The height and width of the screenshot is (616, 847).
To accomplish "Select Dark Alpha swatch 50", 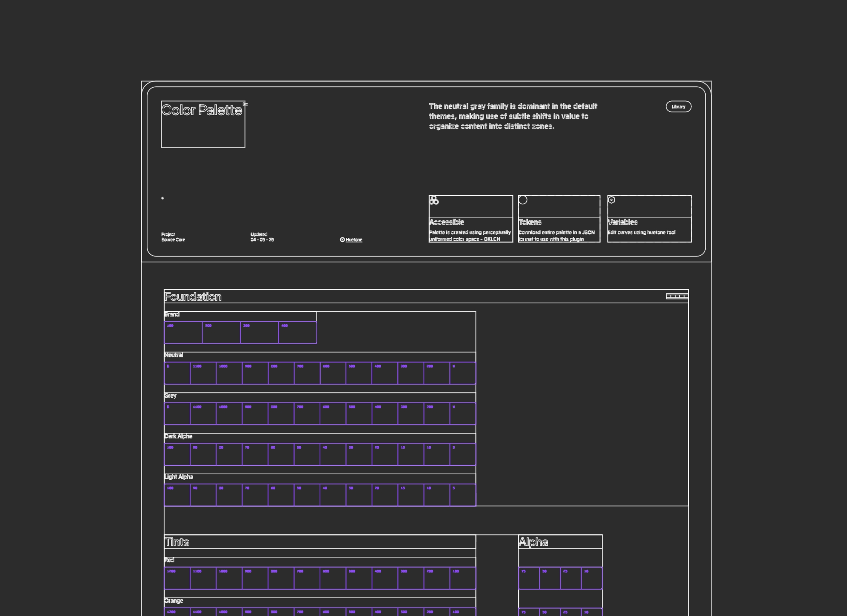I will [x=307, y=454].
